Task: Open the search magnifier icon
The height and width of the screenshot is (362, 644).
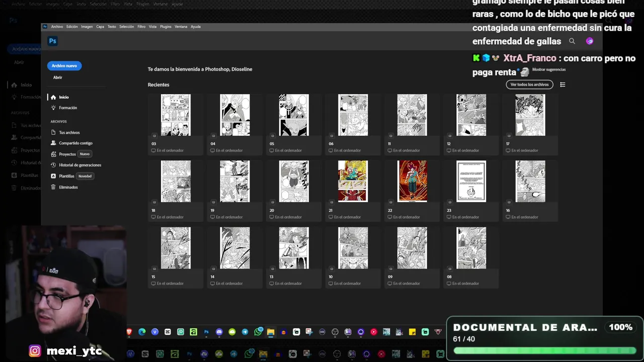Action: pos(572,41)
